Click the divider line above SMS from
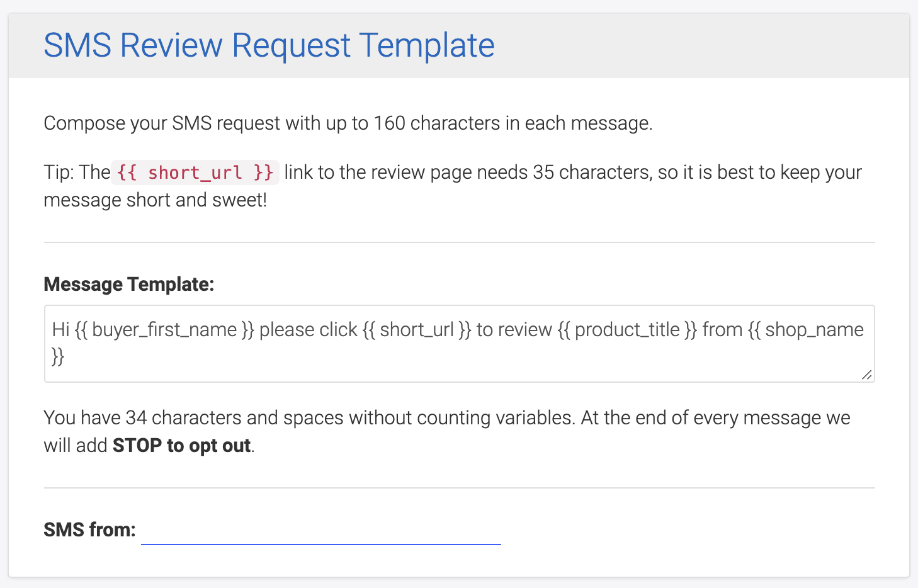This screenshot has height=588, width=918. coord(458,488)
